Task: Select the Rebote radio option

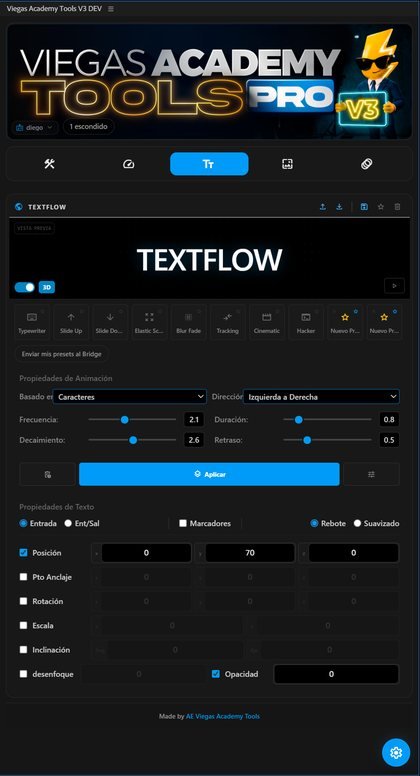Action: 314,524
